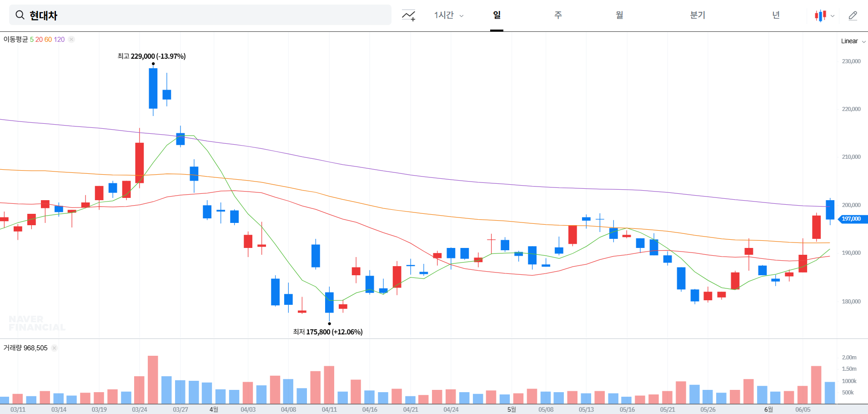Viewport: 868px width, 414px height.
Task: Click the 220,000 price axis label
Action: tap(851, 109)
